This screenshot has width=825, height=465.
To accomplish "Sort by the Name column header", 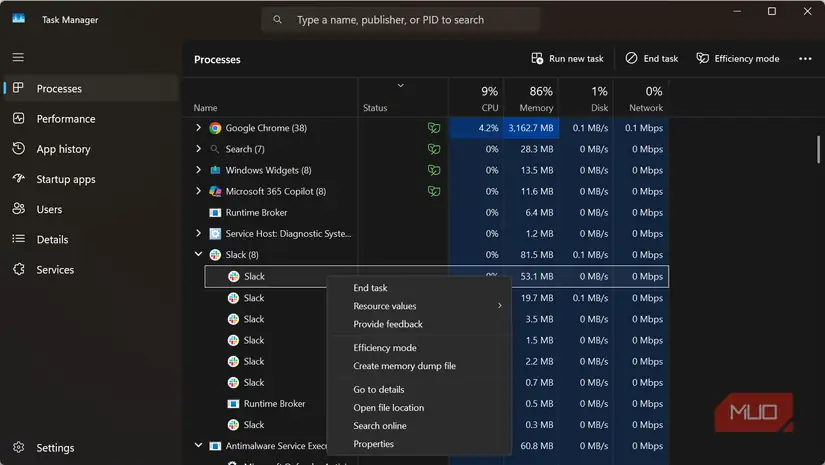I will [271, 98].
